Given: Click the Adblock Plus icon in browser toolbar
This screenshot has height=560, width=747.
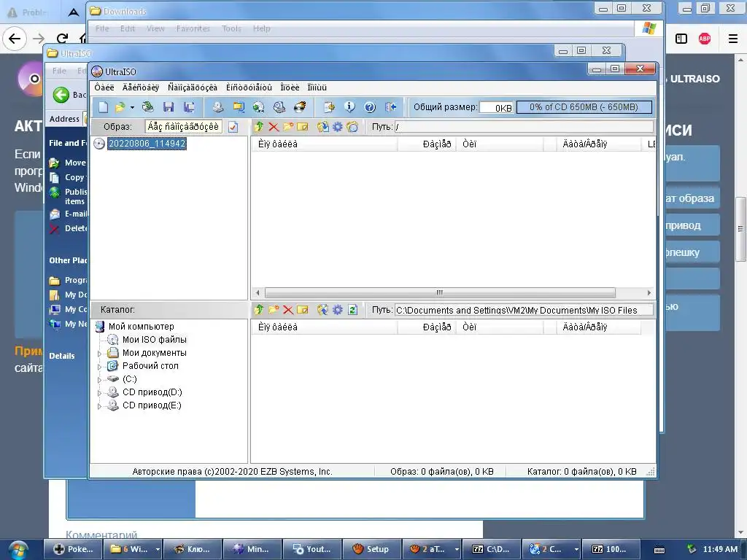Looking at the screenshot, I should (705, 39).
